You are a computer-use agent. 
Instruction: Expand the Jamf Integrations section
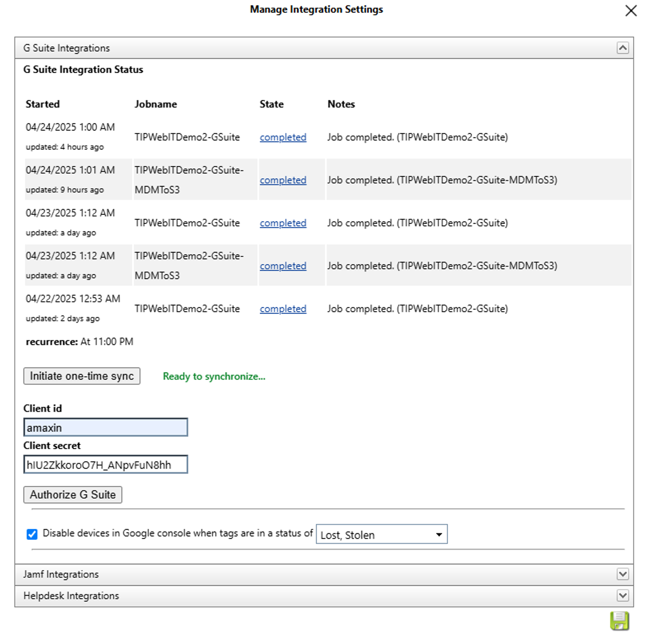coord(623,574)
